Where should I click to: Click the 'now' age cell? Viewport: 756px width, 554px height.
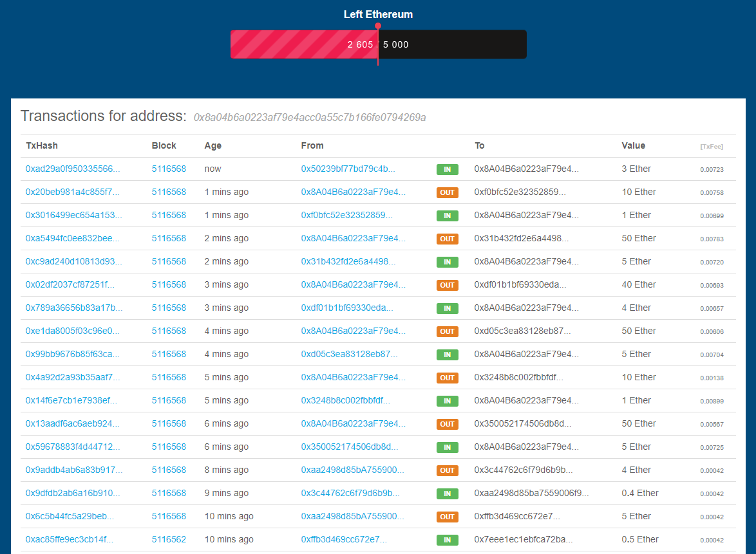(213, 169)
